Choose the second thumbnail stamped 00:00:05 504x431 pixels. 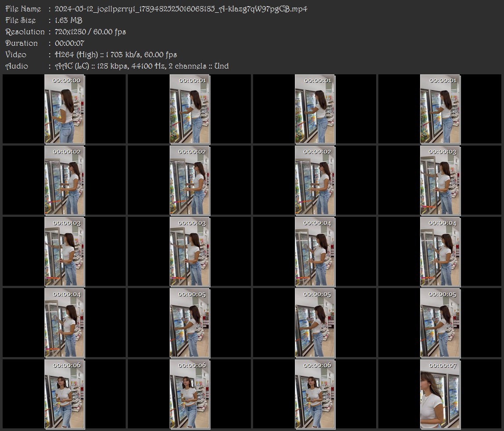click(x=315, y=323)
